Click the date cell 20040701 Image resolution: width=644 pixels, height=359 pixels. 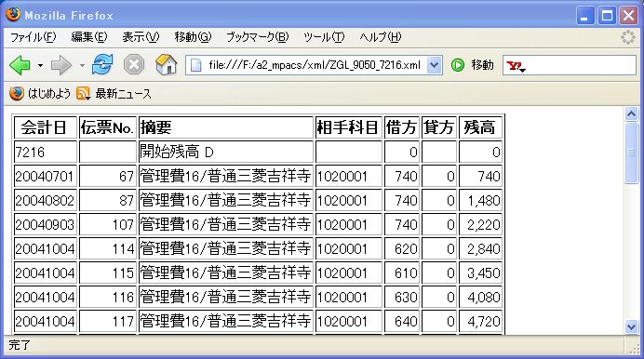[x=46, y=176]
